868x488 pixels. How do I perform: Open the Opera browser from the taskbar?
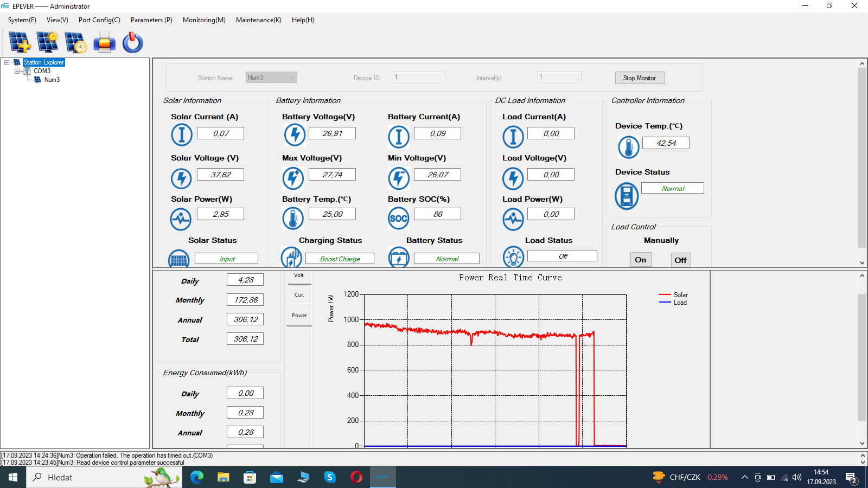356,477
